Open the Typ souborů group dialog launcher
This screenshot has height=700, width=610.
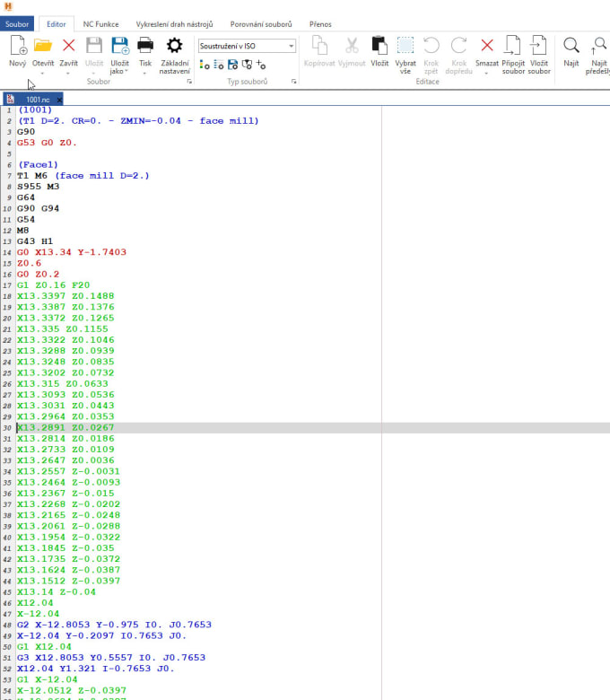coord(293,82)
